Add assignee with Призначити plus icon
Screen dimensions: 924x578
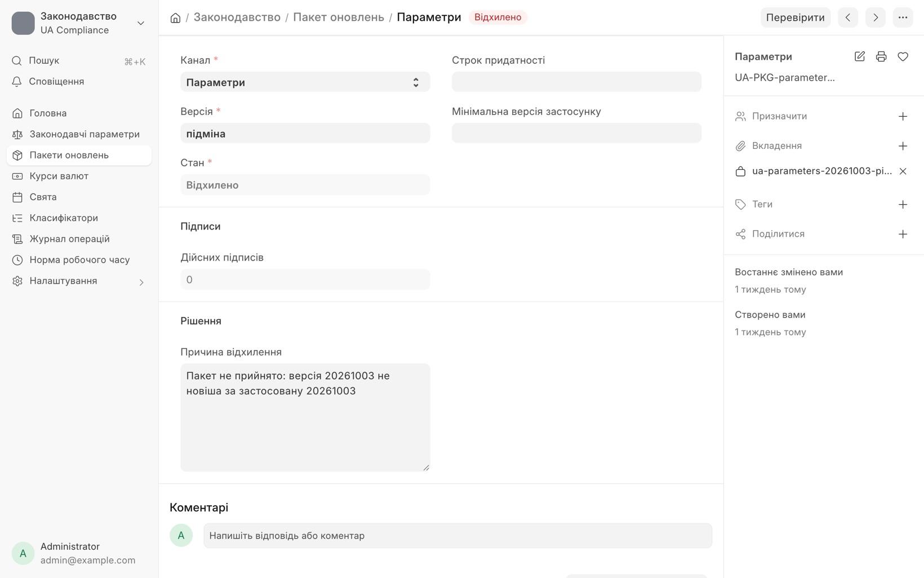pos(903,116)
